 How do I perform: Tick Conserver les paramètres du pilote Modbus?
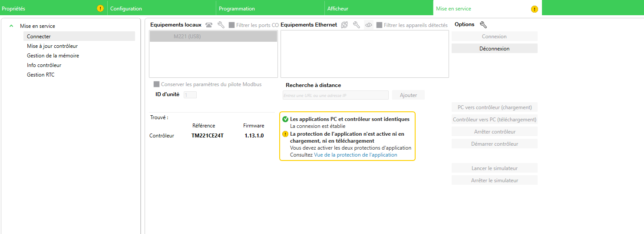pyautogui.click(x=156, y=84)
